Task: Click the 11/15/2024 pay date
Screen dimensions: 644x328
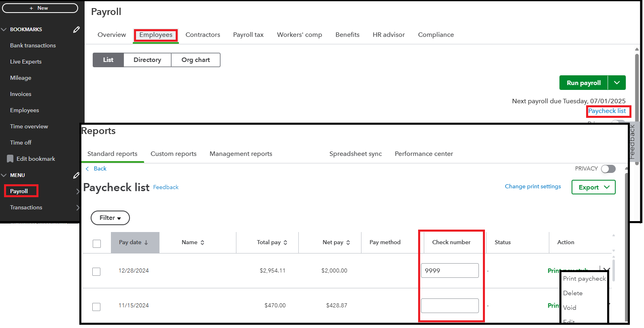Action: 134,306
